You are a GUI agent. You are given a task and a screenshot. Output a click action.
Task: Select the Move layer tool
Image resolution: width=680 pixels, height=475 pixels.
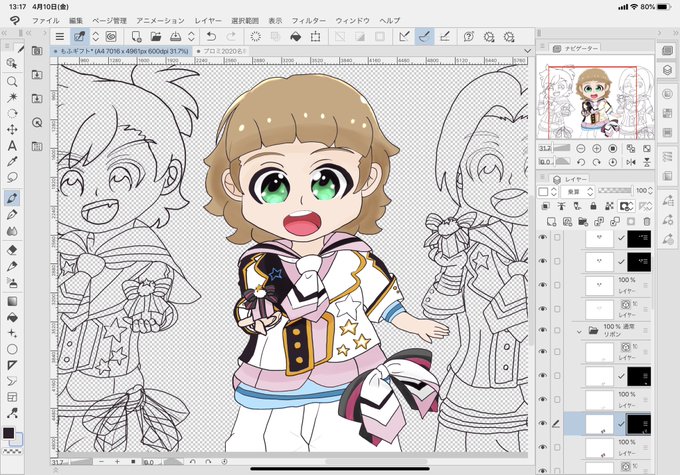coord(12,129)
